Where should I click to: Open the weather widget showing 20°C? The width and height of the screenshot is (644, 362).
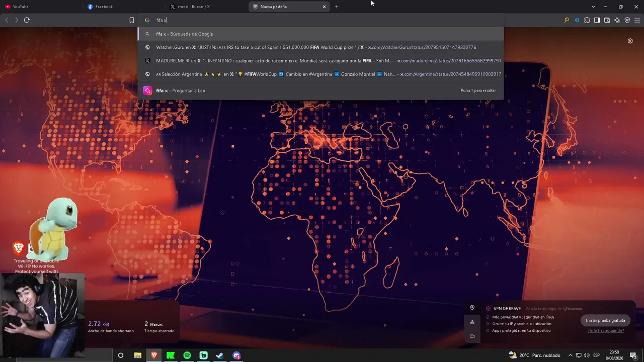click(x=534, y=355)
